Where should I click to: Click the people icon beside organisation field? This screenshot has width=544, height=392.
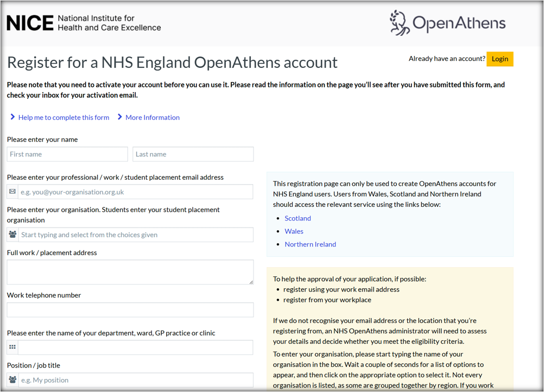pyautogui.click(x=12, y=235)
